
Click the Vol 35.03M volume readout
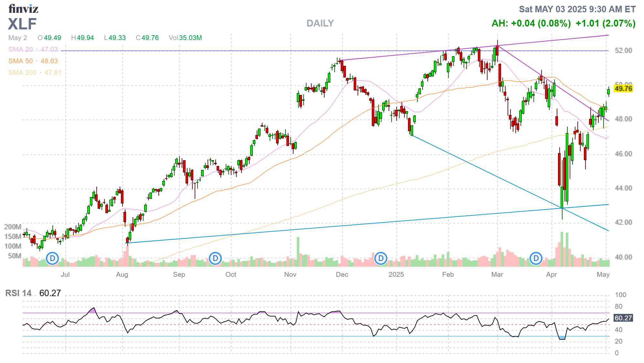coord(185,38)
